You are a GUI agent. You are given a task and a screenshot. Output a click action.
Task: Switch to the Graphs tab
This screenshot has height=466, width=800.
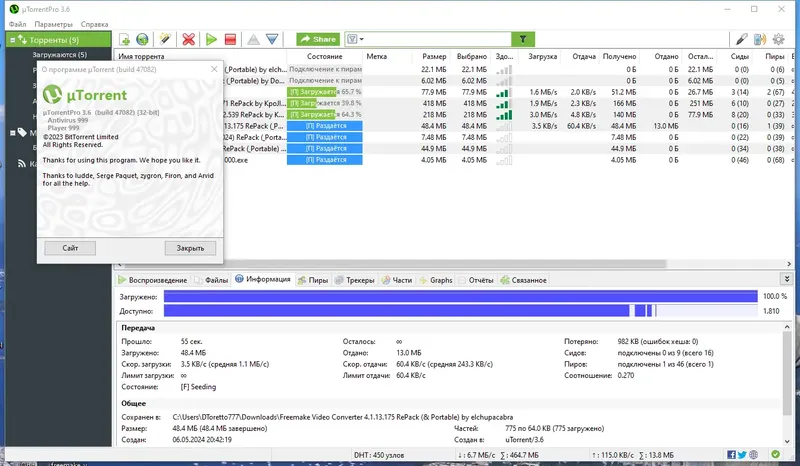pyautogui.click(x=436, y=280)
